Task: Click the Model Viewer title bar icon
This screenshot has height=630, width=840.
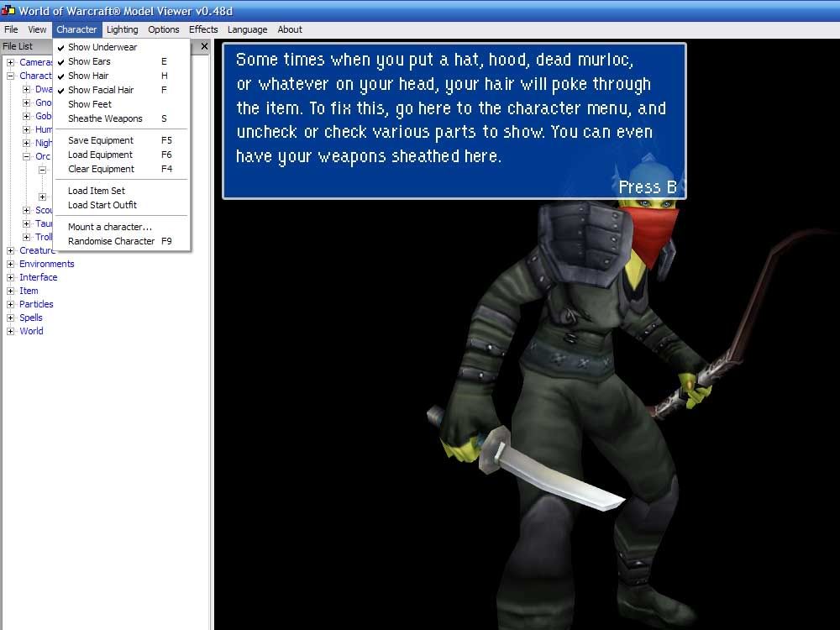Action: [8, 10]
